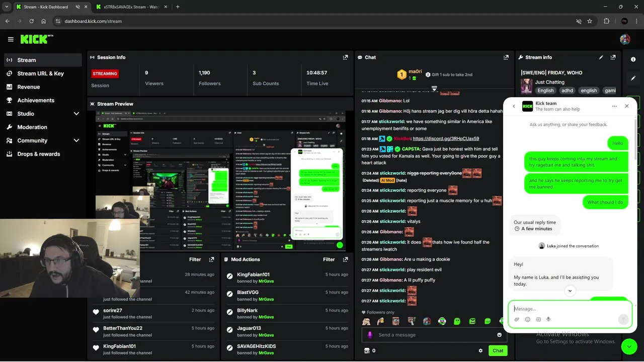Open a new browser tab

pyautogui.click(x=178, y=7)
